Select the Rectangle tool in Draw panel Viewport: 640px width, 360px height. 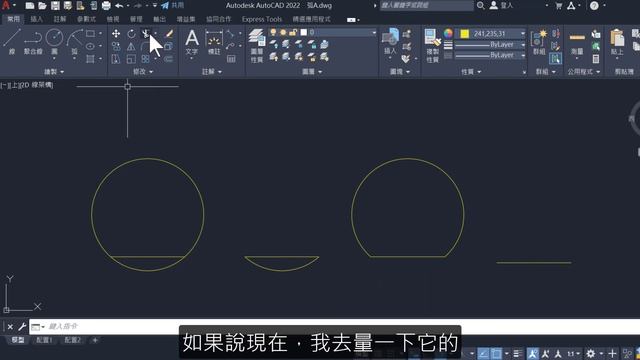[x=90, y=33]
